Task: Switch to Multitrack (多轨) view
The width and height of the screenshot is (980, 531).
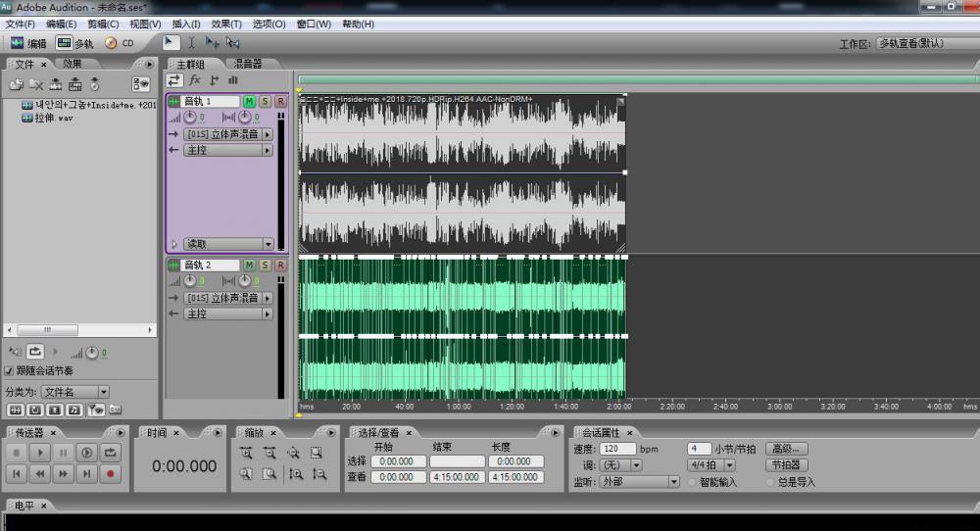Action: click(74, 43)
